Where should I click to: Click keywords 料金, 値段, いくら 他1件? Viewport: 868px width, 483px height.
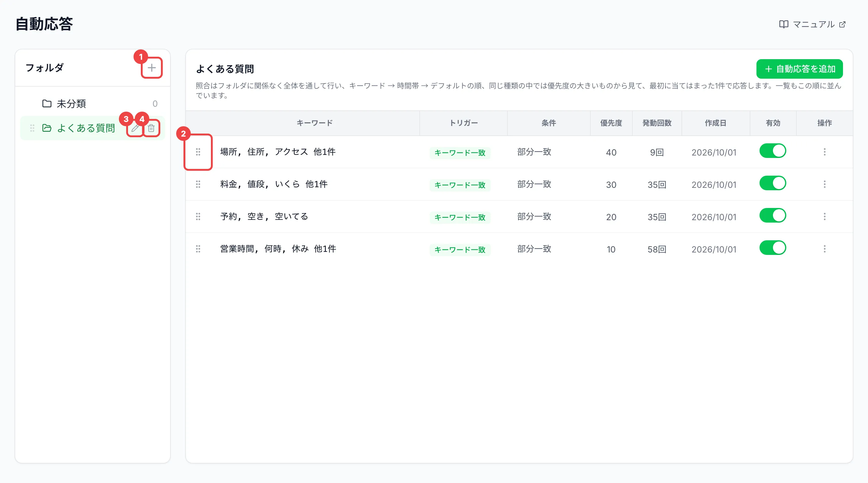[274, 184]
